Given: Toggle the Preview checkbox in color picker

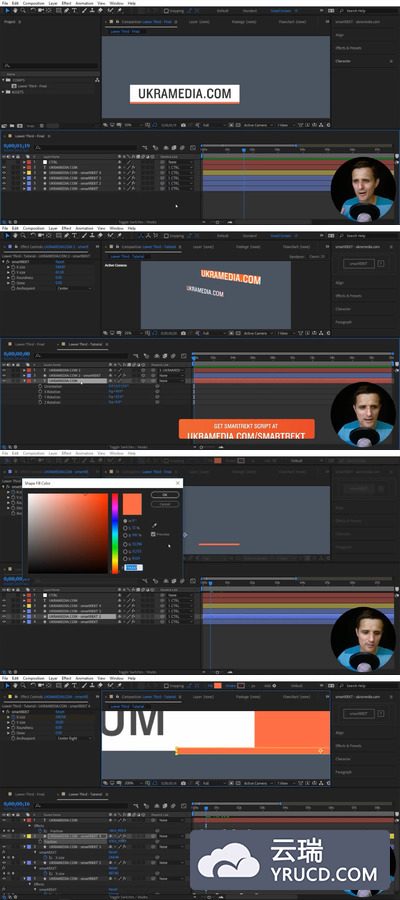Looking at the screenshot, I should [153, 534].
